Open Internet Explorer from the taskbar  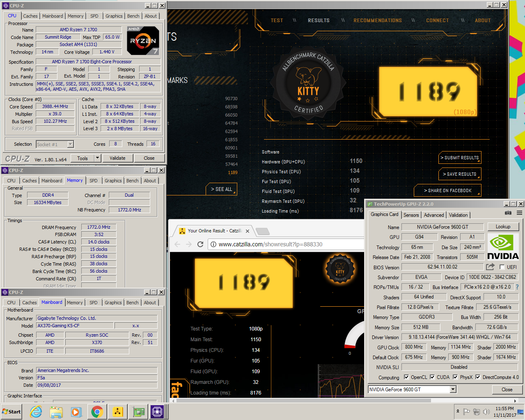36,411
